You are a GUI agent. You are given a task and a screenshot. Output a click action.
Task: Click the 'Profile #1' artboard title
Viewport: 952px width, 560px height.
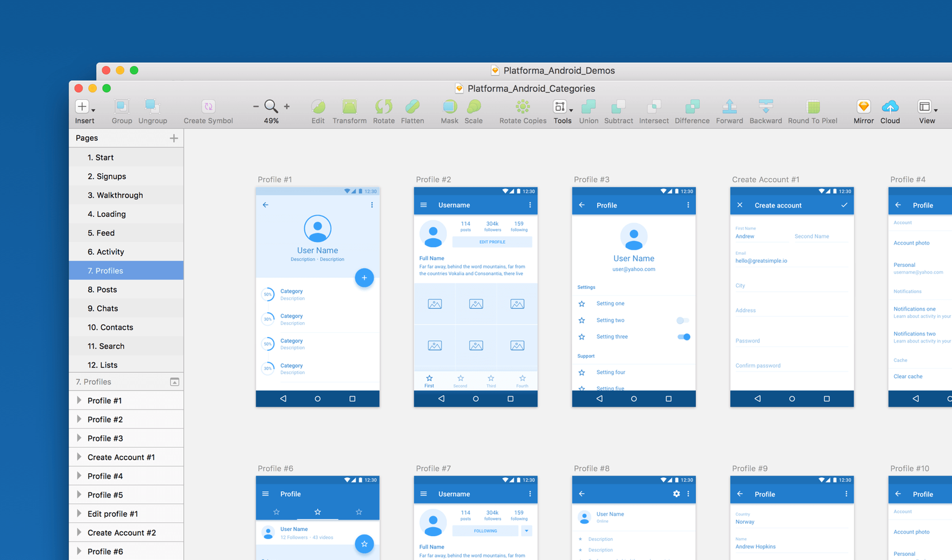coord(275,180)
